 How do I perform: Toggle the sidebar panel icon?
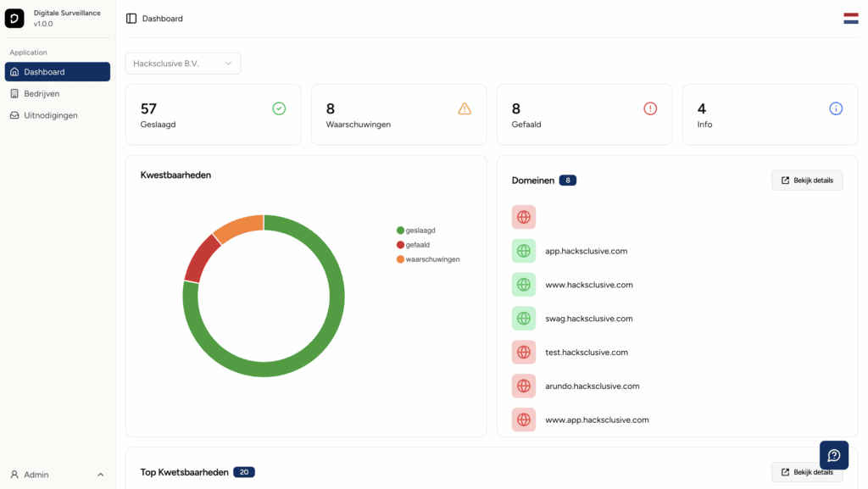131,19
